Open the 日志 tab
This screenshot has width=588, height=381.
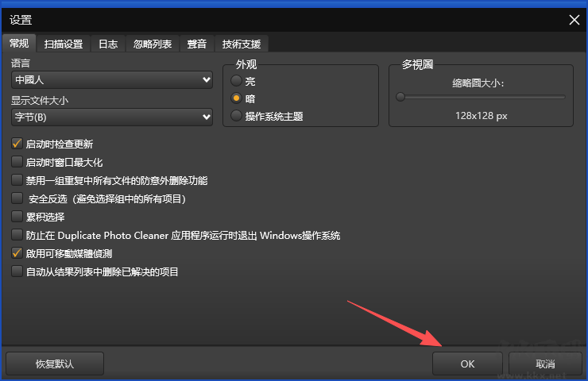pyautogui.click(x=108, y=44)
